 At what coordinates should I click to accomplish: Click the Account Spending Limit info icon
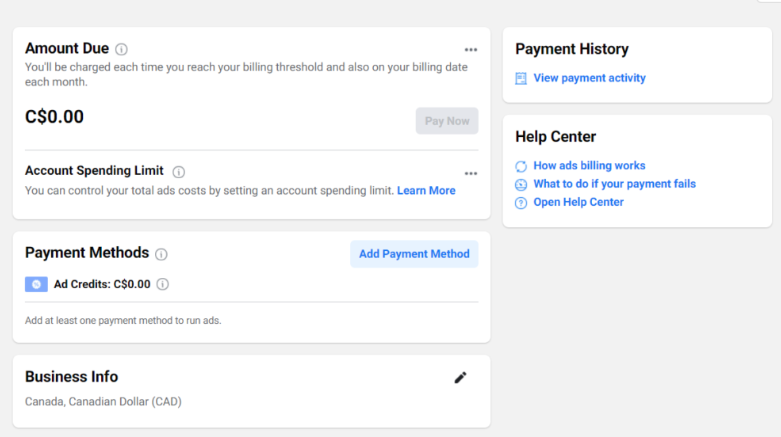[x=178, y=172]
